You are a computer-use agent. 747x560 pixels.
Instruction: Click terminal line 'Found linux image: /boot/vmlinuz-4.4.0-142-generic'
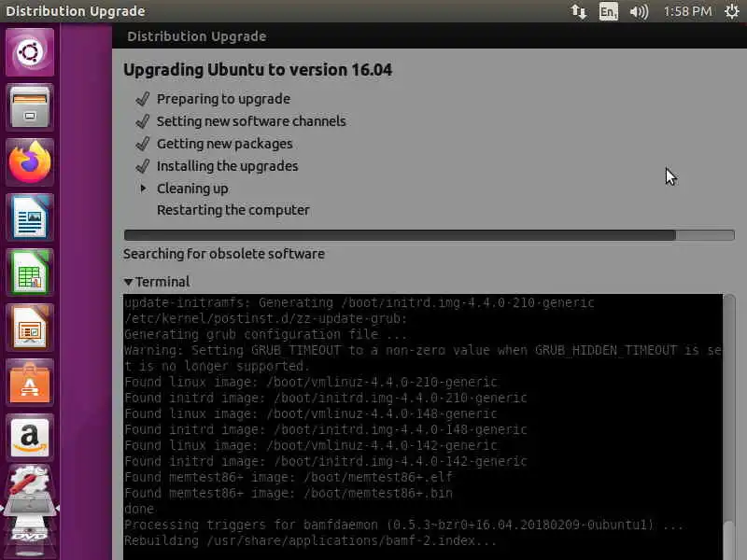point(311,445)
